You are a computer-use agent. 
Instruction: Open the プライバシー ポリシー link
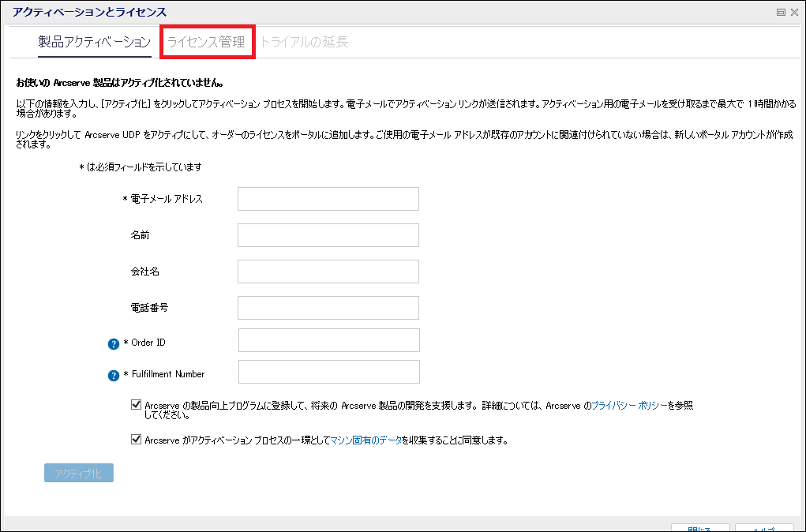(x=629, y=406)
